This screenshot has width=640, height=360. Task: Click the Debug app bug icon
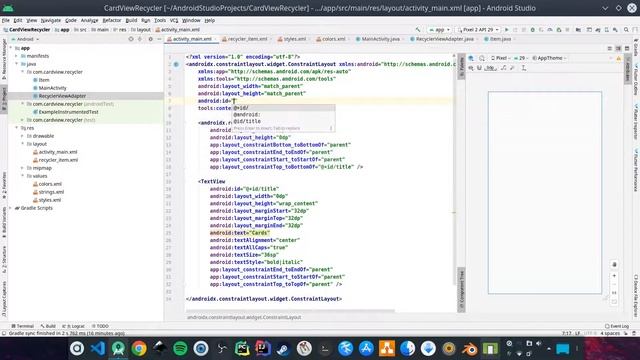coord(533,30)
